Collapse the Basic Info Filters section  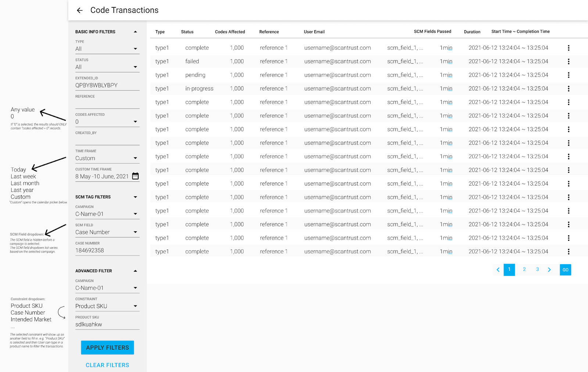(x=136, y=32)
